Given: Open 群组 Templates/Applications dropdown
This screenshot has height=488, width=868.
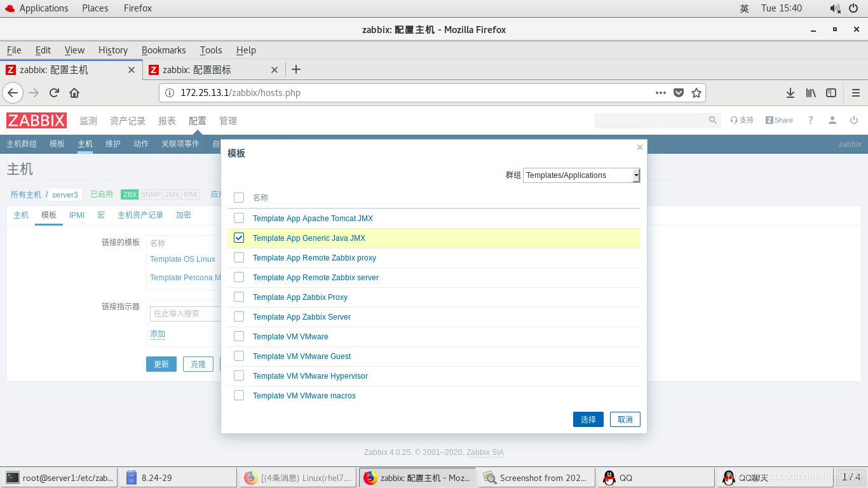Looking at the screenshot, I should (x=581, y=175).
